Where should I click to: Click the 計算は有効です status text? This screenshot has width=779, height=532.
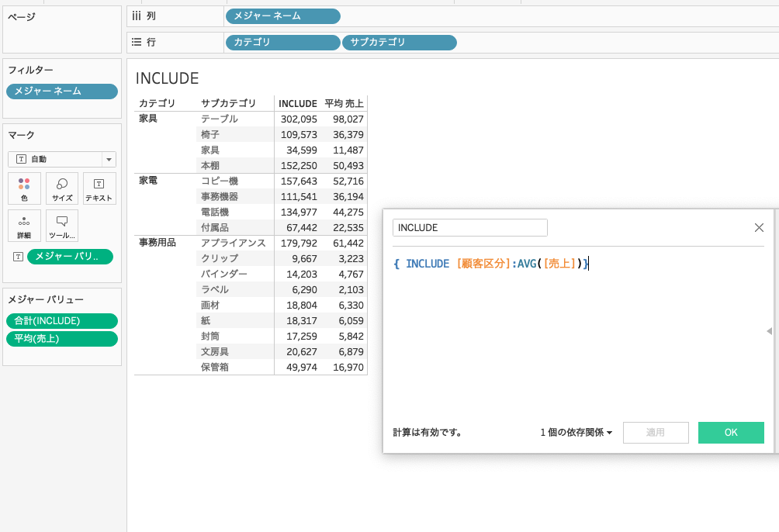[x=428, y=433]
